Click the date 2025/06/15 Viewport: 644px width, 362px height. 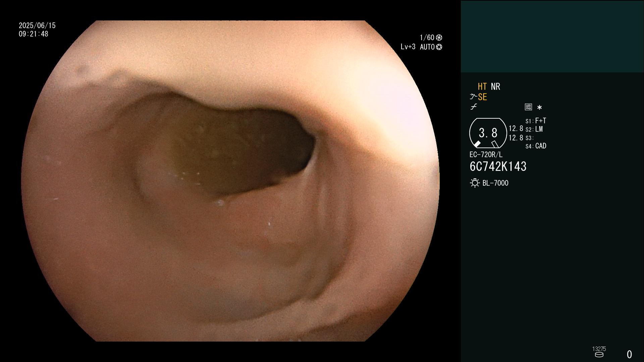click(37, 25)
